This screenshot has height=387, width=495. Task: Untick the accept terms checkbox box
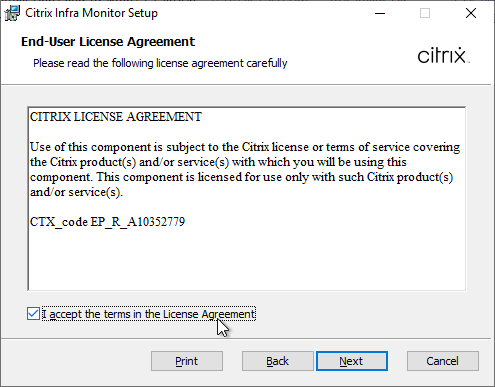[x=33, y=314]
